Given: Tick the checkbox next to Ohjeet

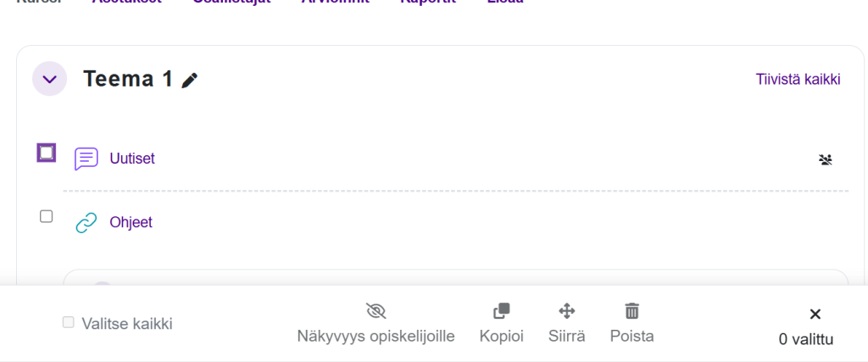Looking at the screenshot, I should [47, 217].
